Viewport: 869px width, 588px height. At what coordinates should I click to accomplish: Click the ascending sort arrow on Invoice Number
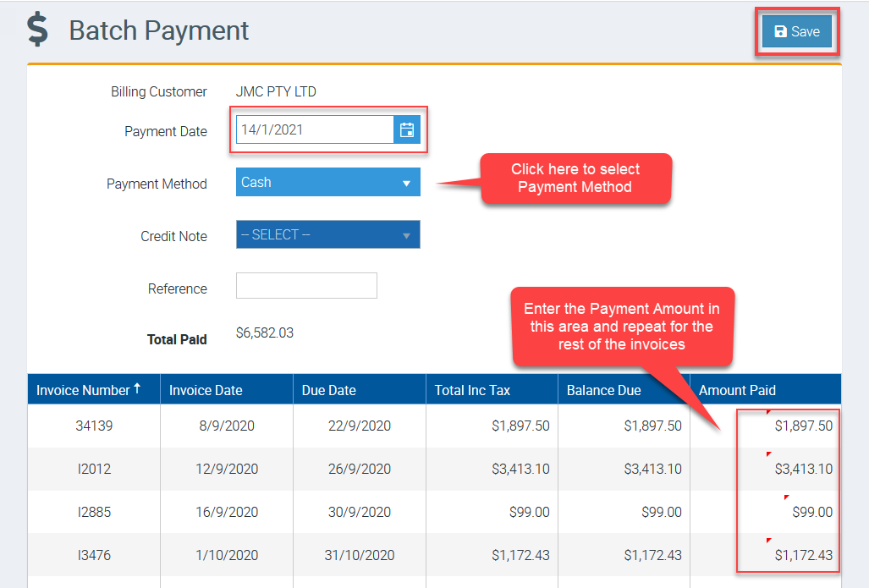[x=137, y=389]
